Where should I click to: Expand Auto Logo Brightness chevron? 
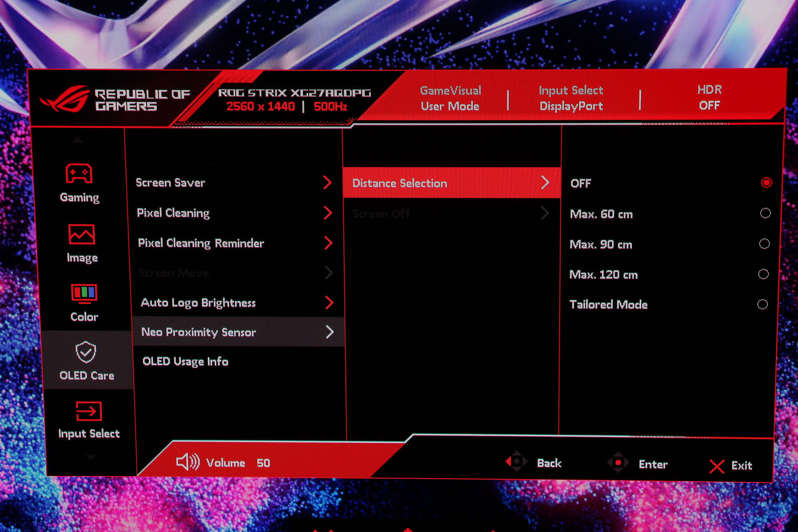[x=329, y=303]
